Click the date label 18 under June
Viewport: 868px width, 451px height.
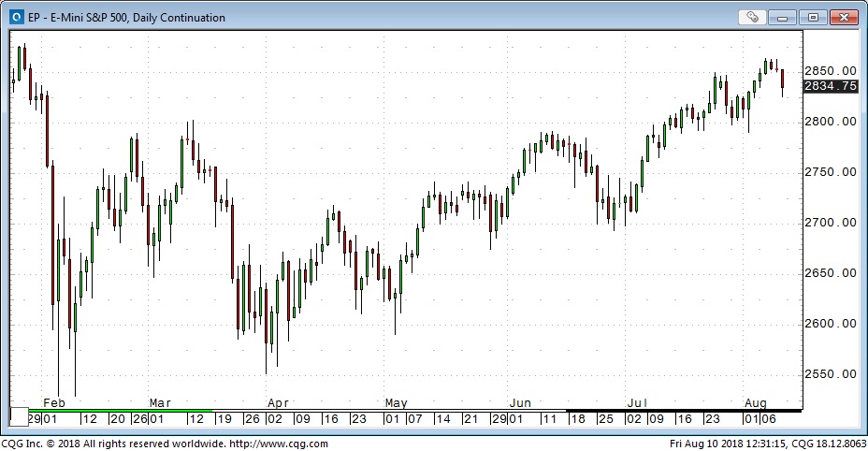click(x=578, y=419)
